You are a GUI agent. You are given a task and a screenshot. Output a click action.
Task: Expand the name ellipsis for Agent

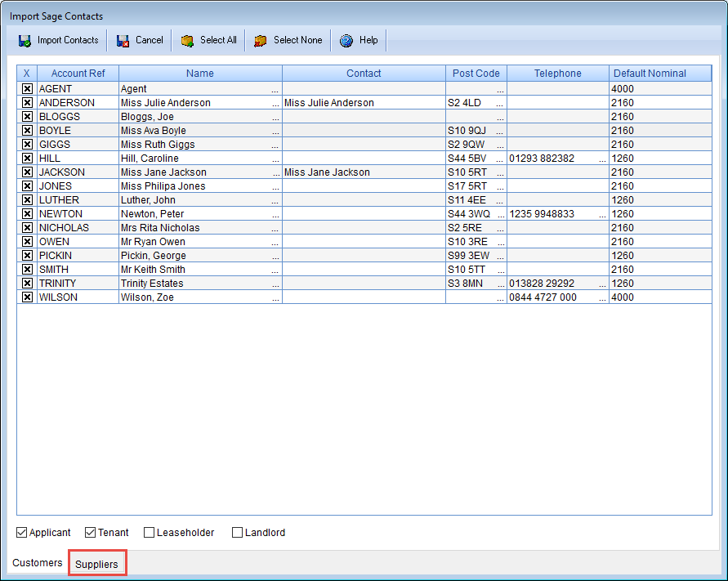(x=275, y=90)
